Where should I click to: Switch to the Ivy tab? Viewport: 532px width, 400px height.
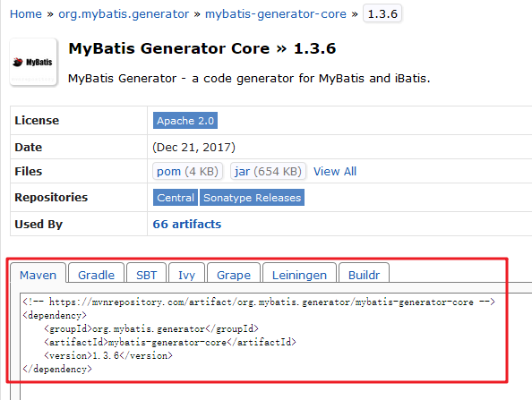pyautogui.click(x=187, y=274)
